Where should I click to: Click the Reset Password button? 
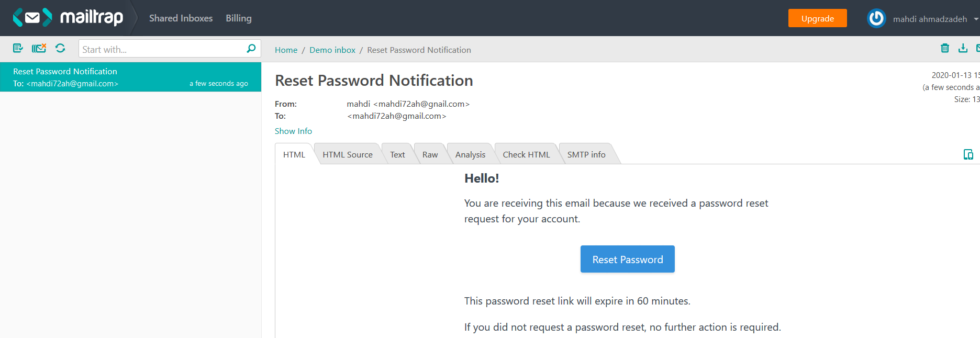[628, 259]
